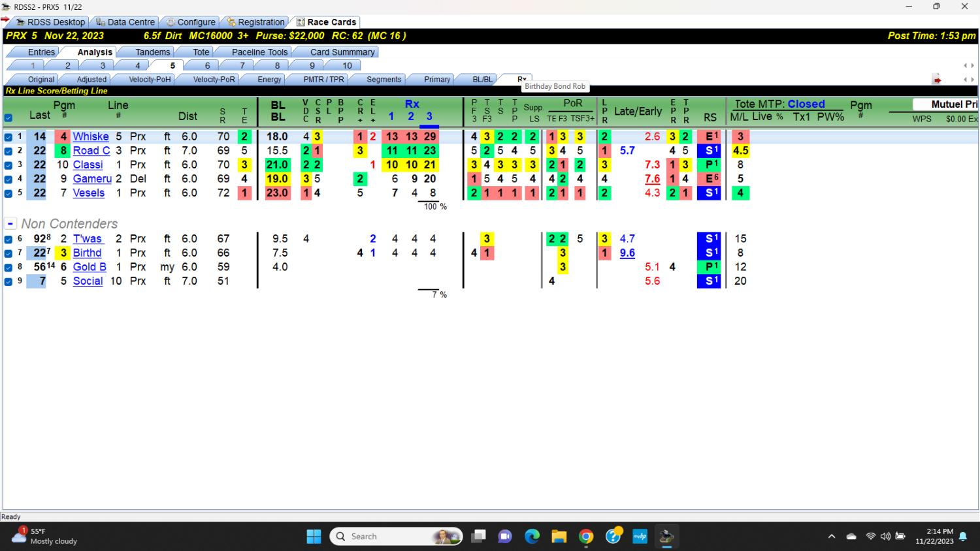Open the Paceline Tools tab
The height and width of the screenshot is (551, 980).
(259, 52)
